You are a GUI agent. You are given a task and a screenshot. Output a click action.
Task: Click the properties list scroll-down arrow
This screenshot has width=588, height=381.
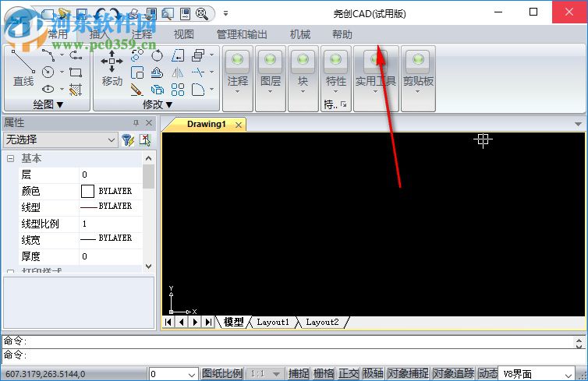coord(148,266)
